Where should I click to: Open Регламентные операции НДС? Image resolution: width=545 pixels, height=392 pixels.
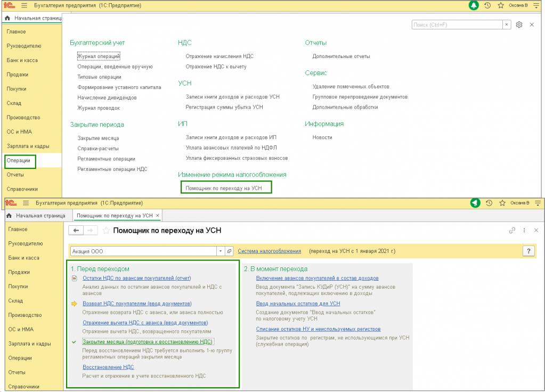[x=112, y=169]
